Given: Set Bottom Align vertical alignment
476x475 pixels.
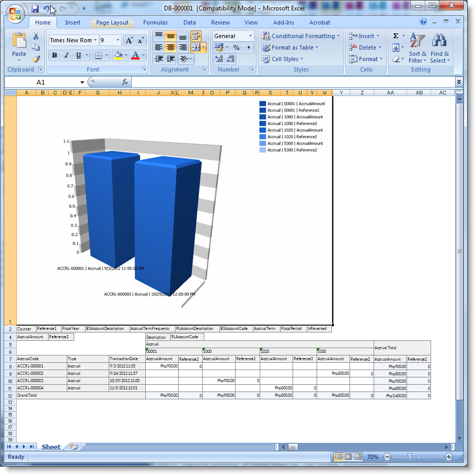Looking at the screenshot, I should 183,36.
